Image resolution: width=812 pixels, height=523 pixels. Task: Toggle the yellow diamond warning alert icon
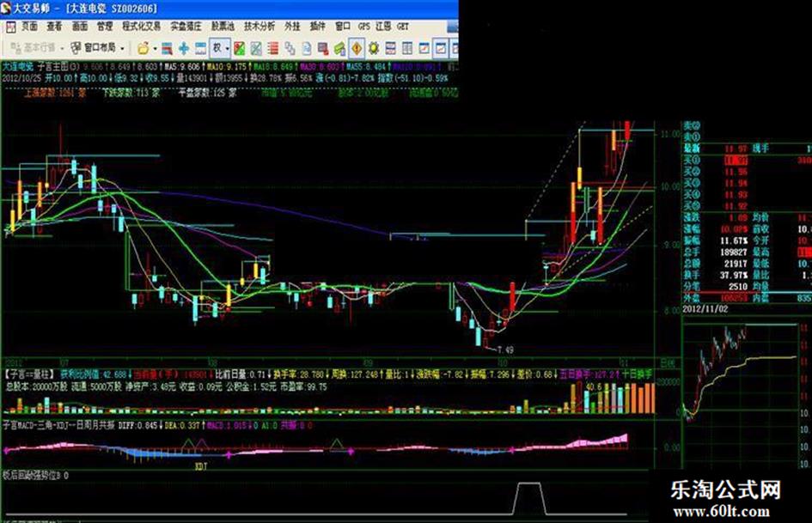tap(357, 48)
